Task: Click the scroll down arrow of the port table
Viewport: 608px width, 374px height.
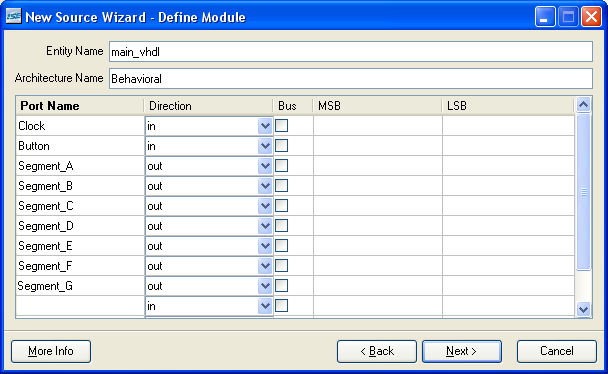Action: click(584, 309)
